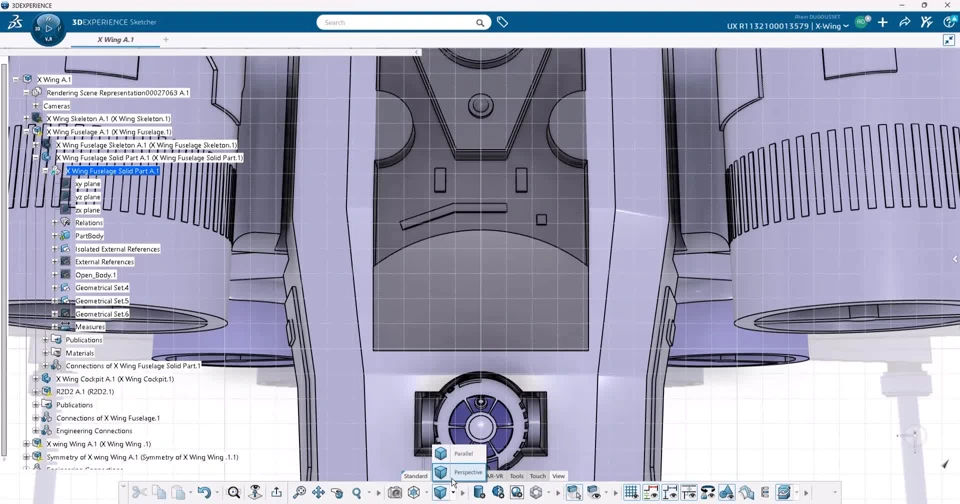The width and height of the screenshot is (960, 504).
Task: Click the Export upload-arrow icon
Action: (x=277, y=492)
